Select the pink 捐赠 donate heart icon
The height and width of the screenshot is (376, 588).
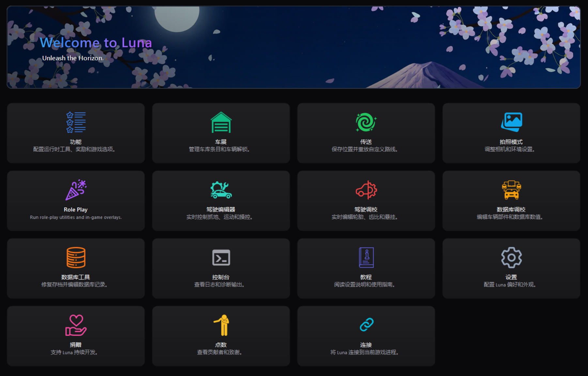pyautogui.click(x=76, y=325)
